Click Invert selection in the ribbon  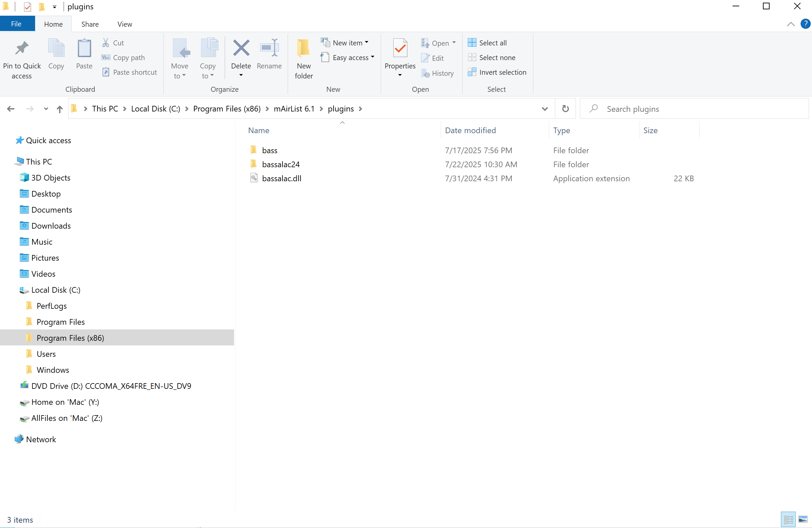[x=497, y=72]
